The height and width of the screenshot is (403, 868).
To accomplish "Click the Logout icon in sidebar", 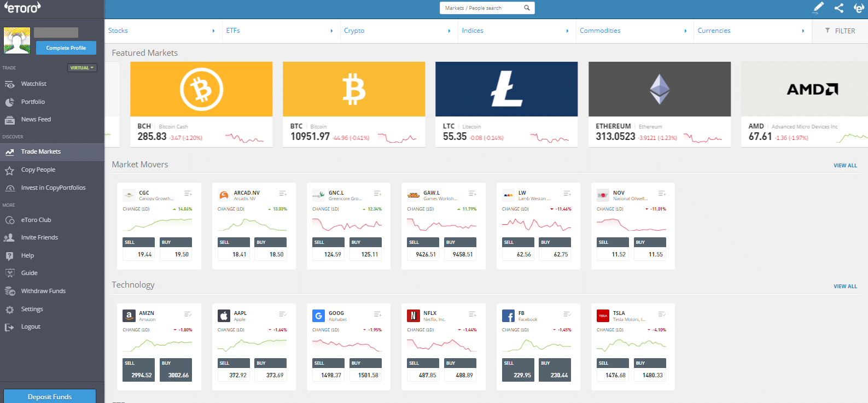I will [x=9, y=328].
